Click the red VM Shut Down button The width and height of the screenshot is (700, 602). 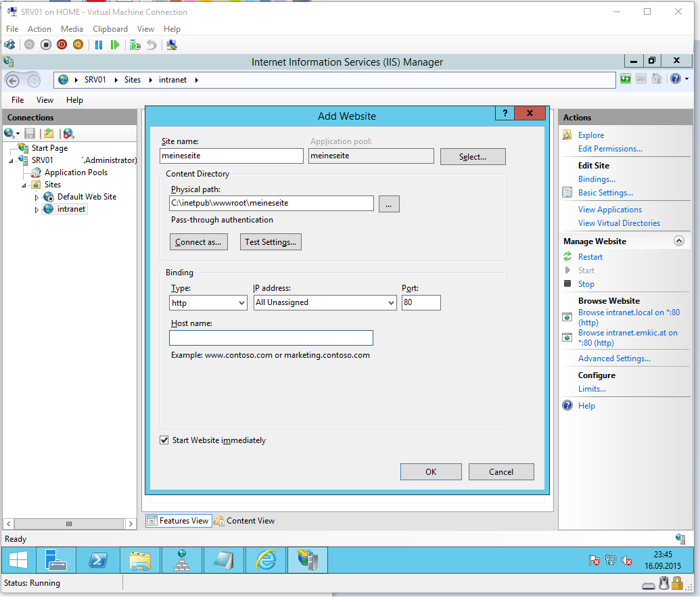(x=62, y=45)
